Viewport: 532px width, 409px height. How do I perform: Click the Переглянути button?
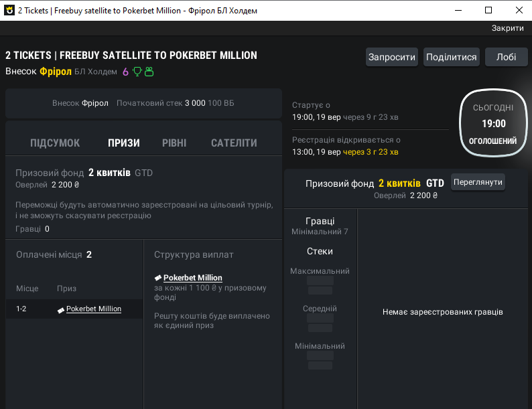coord(478,182)
